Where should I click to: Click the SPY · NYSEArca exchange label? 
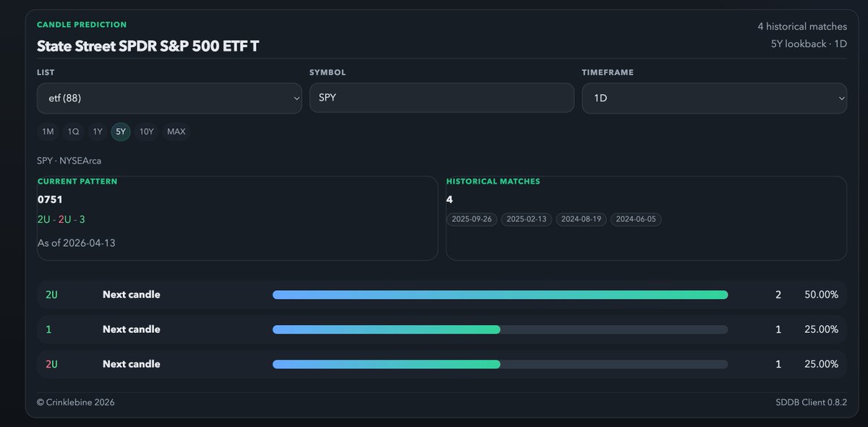(69, 160)
